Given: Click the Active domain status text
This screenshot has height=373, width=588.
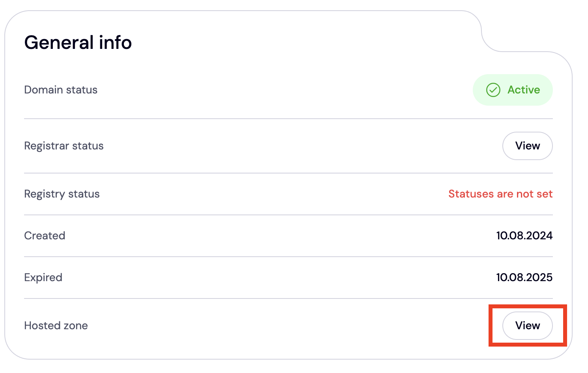Looking at the screenshot, I should coord(524,90).
